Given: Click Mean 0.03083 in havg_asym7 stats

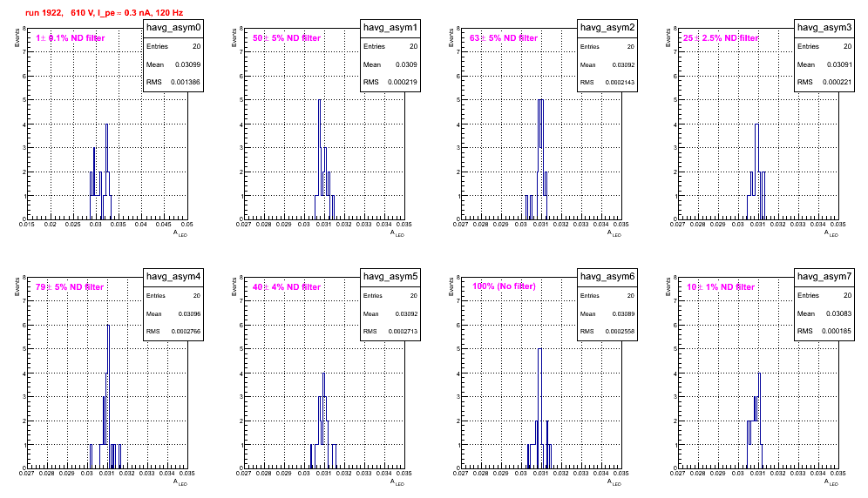Looking at the screenshot, I should 824,314.
